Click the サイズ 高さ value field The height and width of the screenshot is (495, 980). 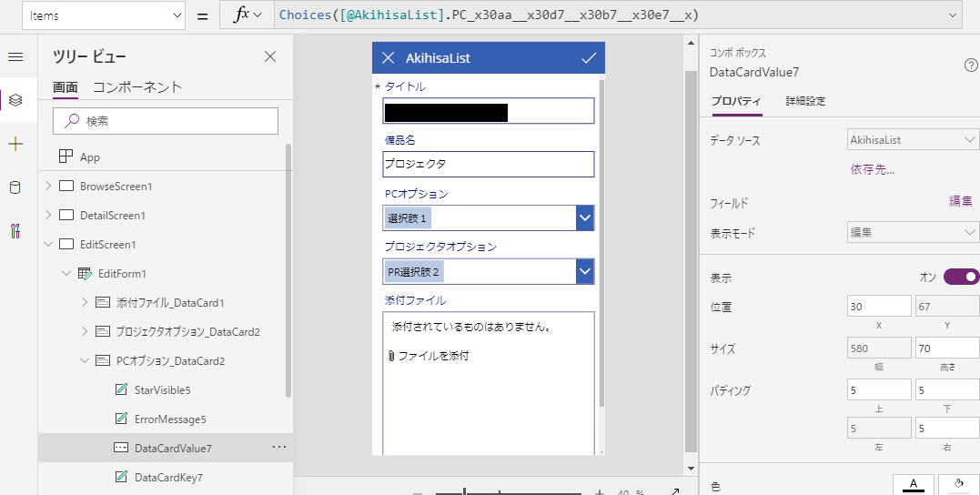point(947,349)
